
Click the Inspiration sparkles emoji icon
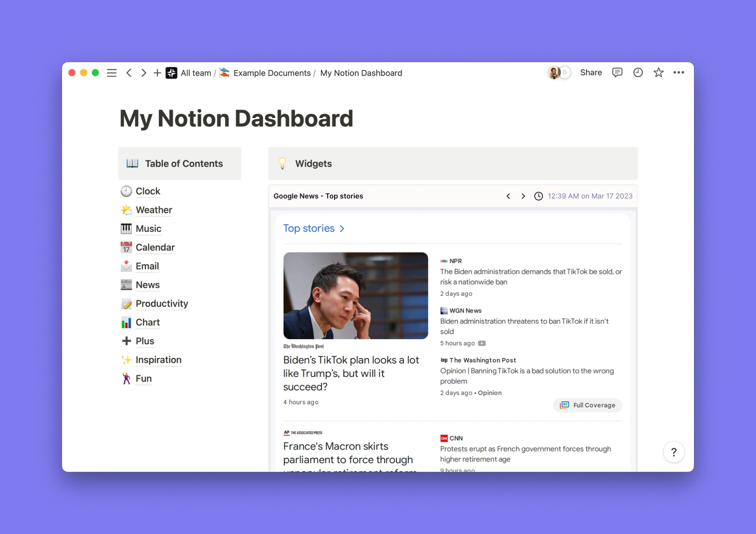tap(126, 360)
